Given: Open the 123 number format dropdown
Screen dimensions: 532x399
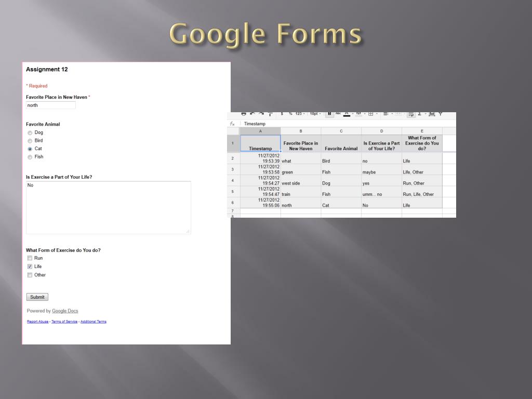Looking at the screenshot, I should [x=300, y=114].
